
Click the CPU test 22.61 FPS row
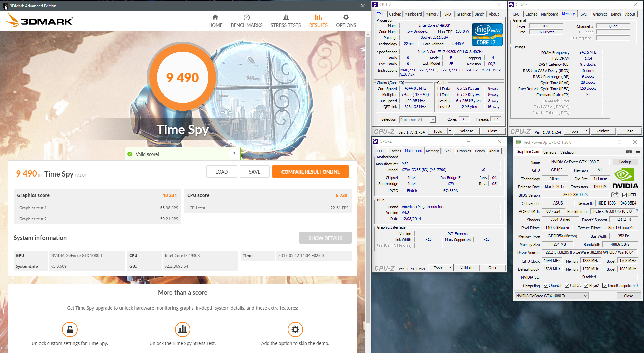coord(268,208)
